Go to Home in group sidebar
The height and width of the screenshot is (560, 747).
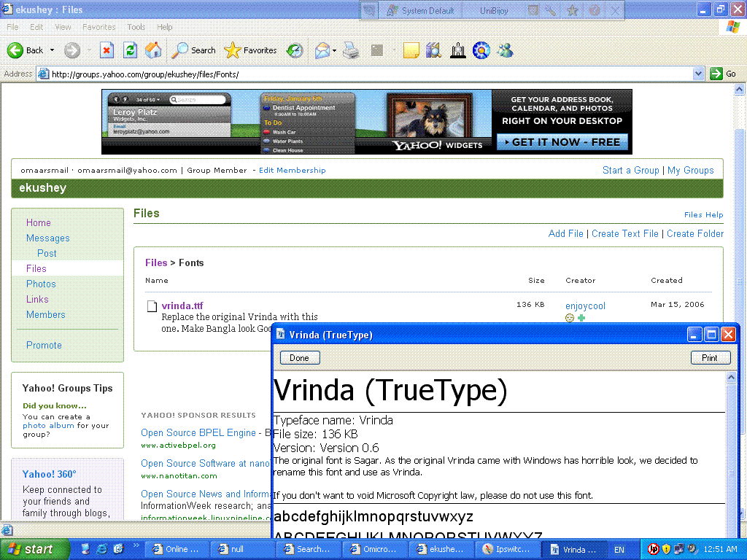point(38,222)
